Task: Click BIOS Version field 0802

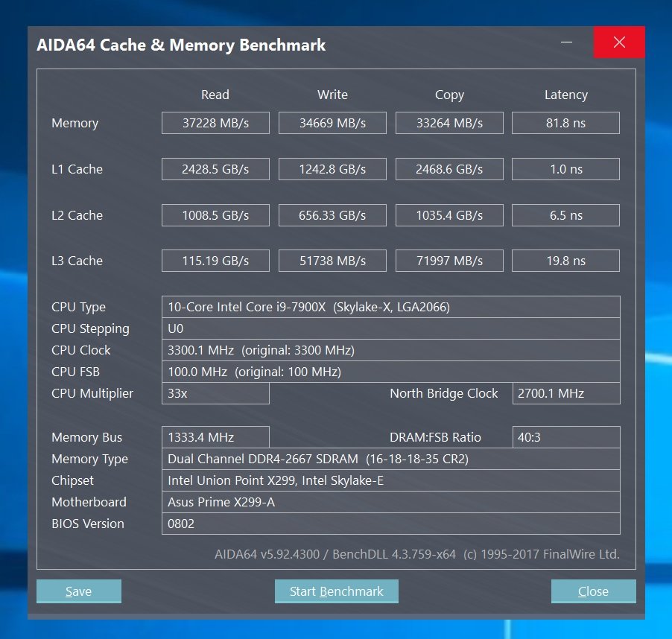Action: click(x=391, y=524)
